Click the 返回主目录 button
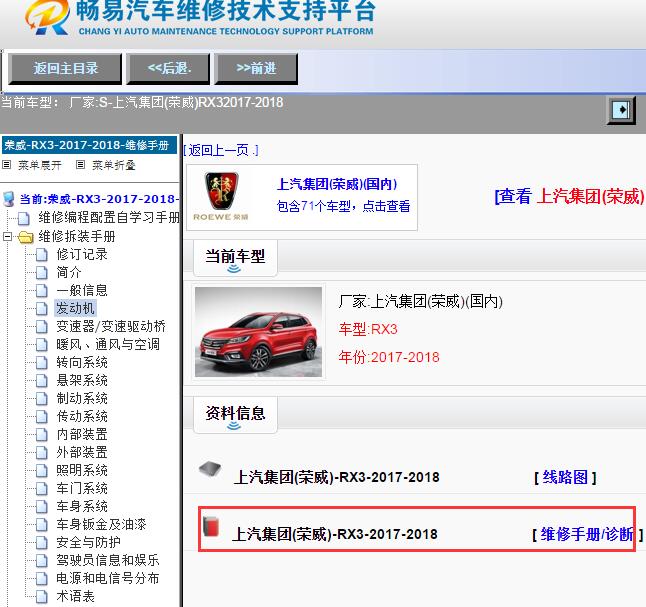The height and width of the screenshot is (607, 646). 65,68
